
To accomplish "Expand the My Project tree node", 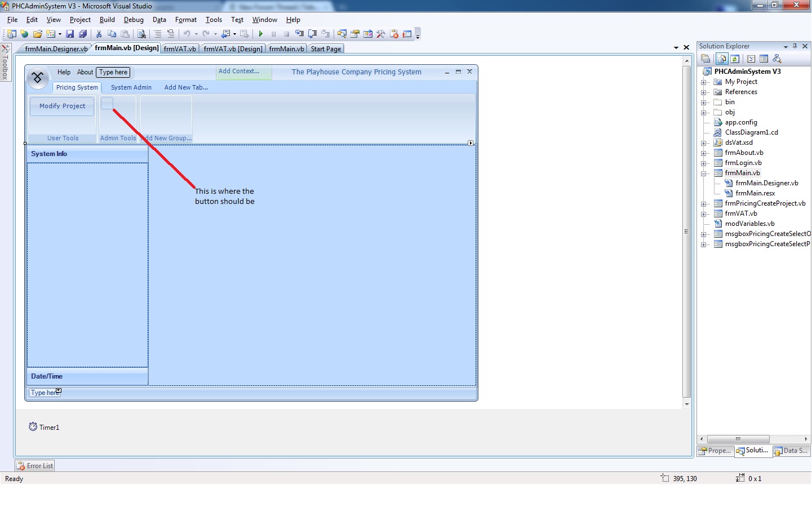I will 704,82.
